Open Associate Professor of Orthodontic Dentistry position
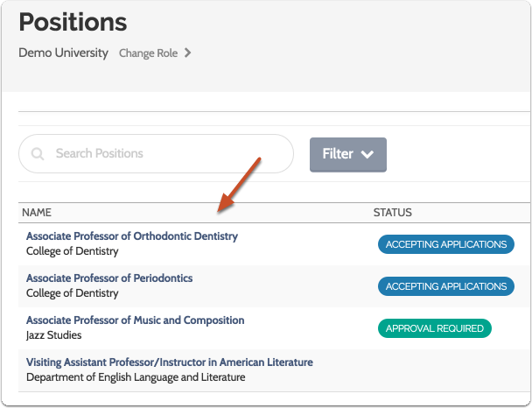 click(132, 236)
